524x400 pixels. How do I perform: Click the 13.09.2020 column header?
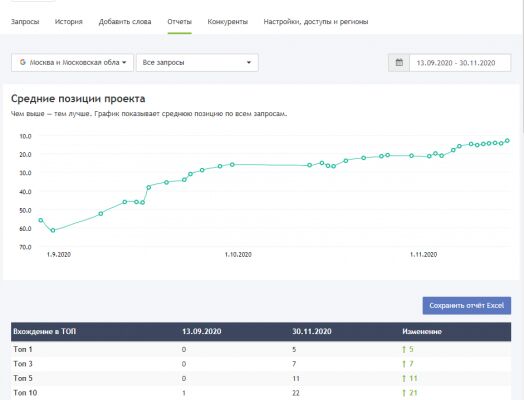[202, 331]
